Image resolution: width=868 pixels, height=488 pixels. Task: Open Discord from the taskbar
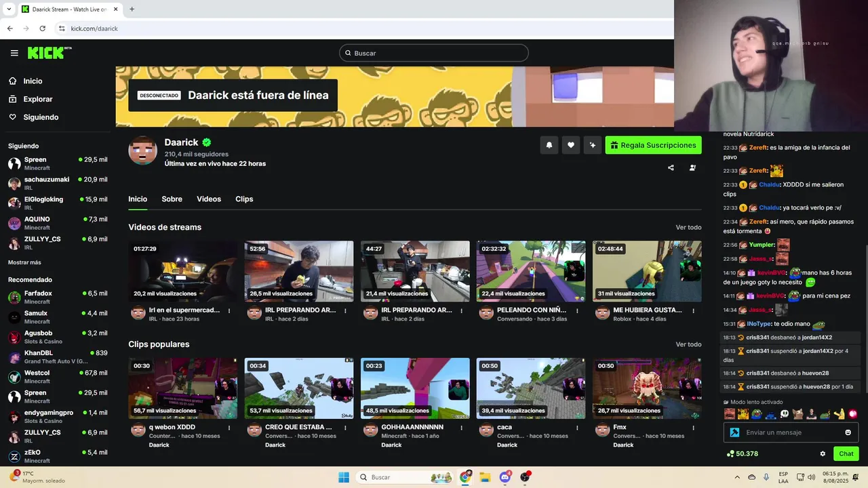point(505,477)
